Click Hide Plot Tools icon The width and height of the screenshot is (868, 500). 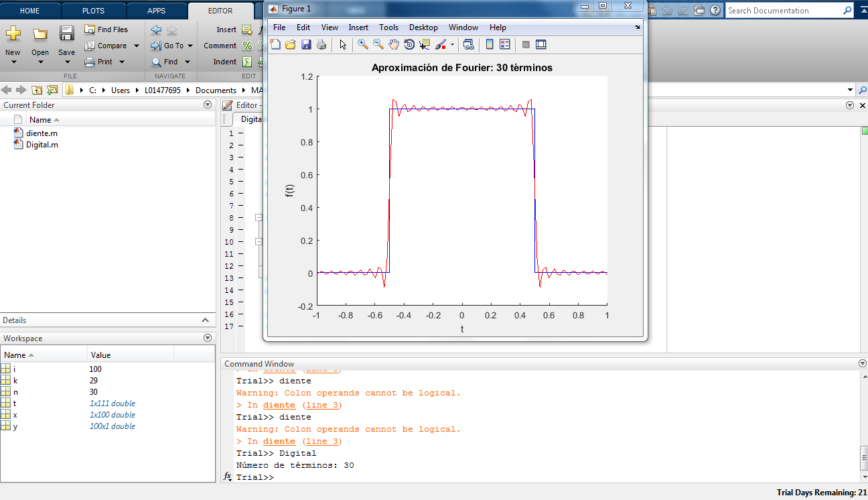click(526, 44)
